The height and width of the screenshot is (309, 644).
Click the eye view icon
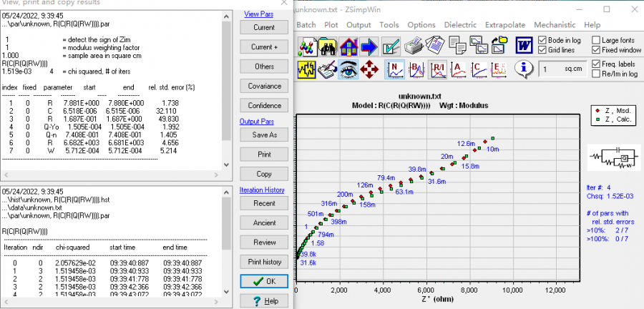point(349,69)
